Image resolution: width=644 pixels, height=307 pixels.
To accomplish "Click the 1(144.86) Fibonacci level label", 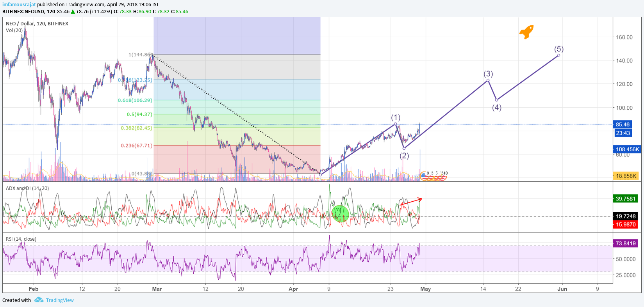I will click(140, 55).
